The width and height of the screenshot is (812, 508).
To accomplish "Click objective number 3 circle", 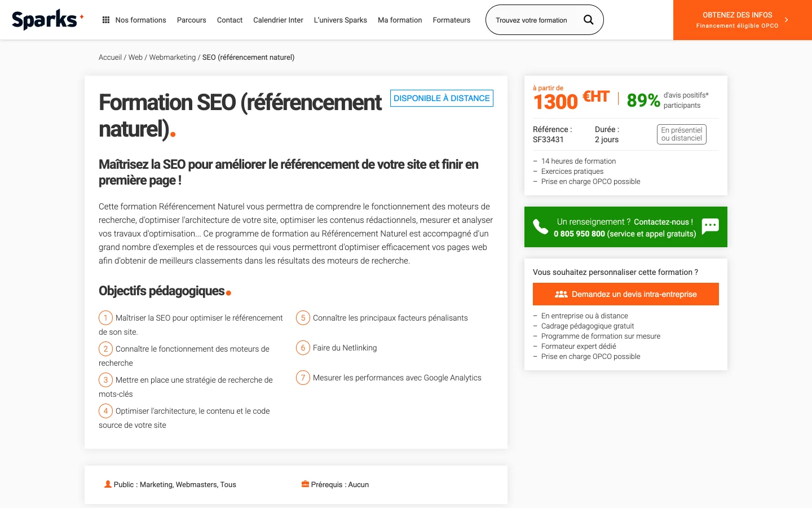I will 105,380.
